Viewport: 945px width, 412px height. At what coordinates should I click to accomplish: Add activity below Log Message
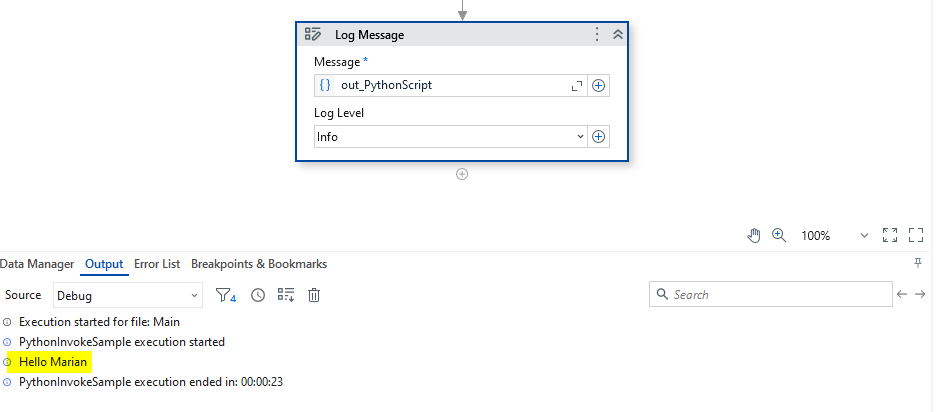[x=462, y=174]
